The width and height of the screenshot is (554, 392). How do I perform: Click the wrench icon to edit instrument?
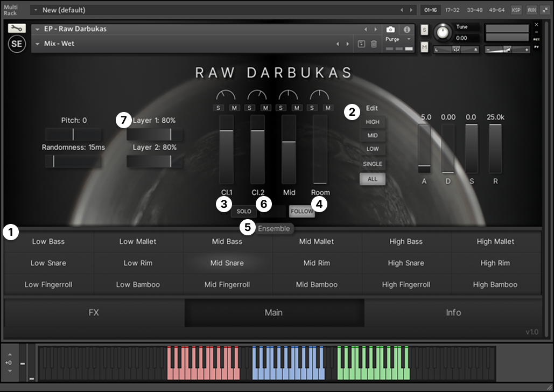(x=17, y=29)
